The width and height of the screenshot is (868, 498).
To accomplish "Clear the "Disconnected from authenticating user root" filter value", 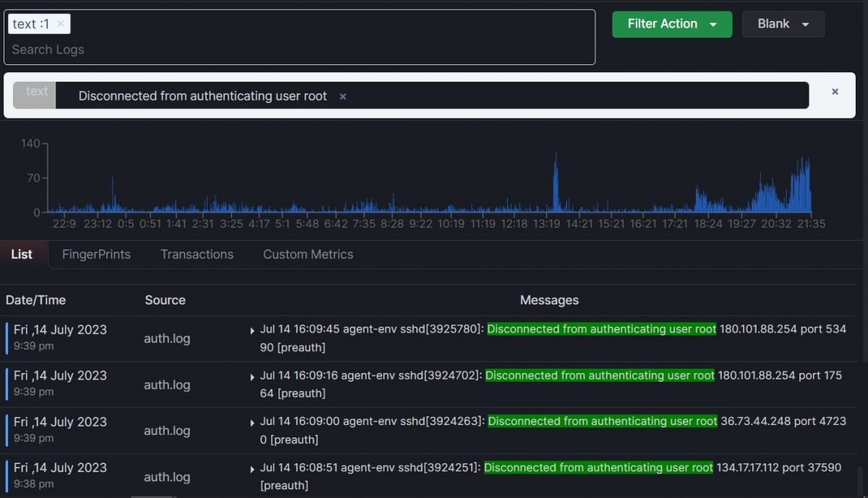I will click(x=341, y=95).
